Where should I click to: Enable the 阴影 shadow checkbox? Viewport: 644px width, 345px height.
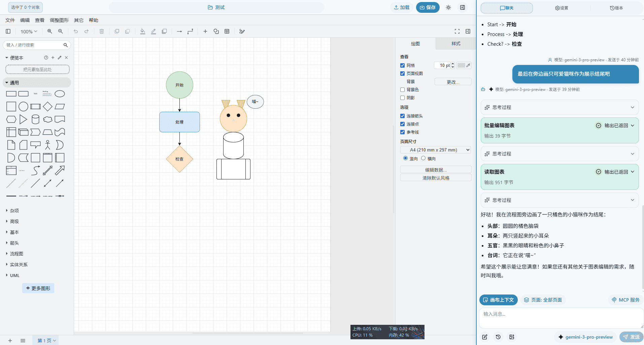(402, 98)
